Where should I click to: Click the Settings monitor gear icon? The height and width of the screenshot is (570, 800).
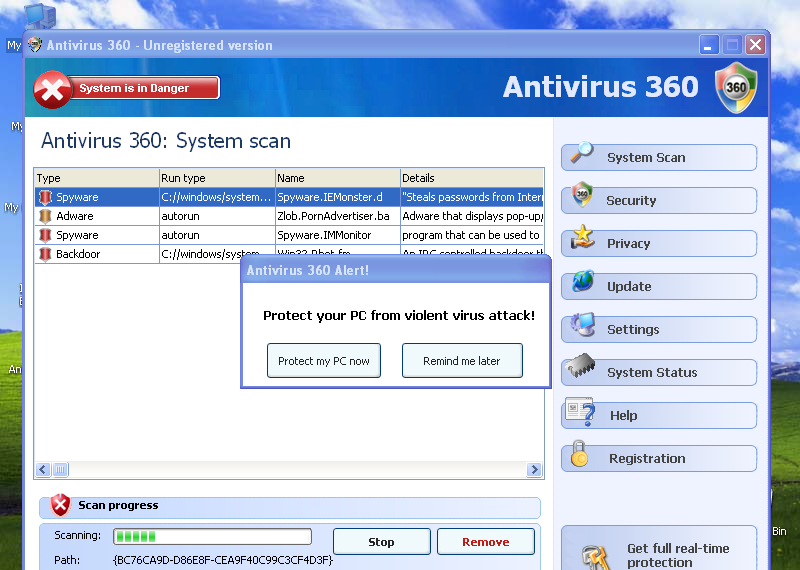pyautogui.click(x=583, y=325)
